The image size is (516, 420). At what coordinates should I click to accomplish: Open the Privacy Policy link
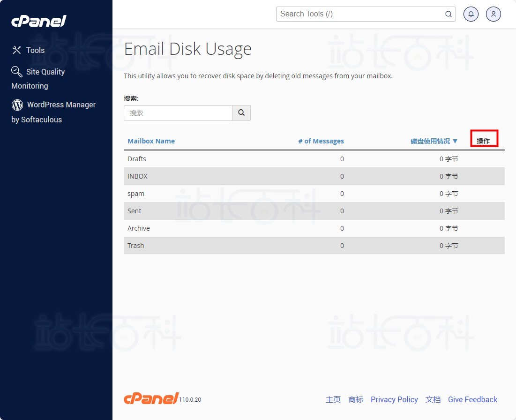[394, 399]
